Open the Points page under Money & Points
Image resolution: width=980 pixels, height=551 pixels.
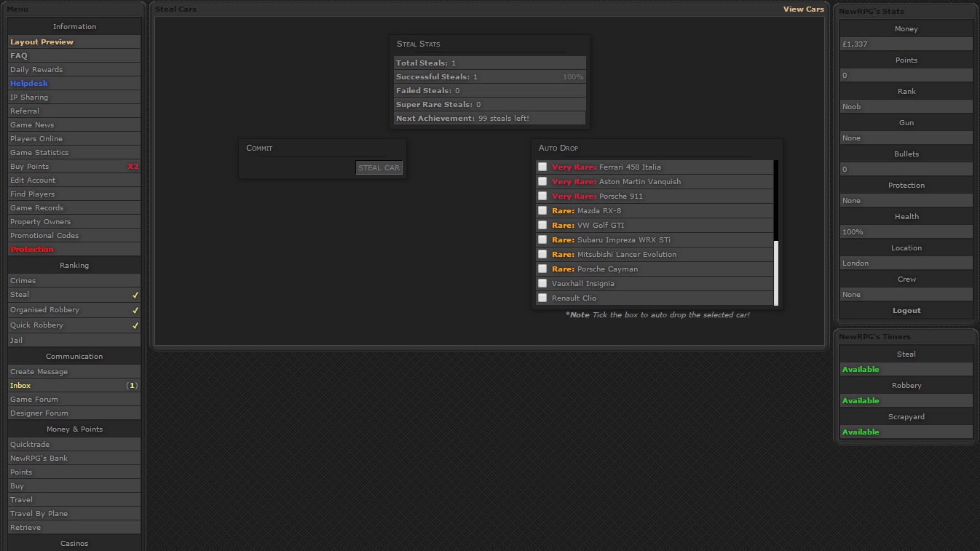74,472
